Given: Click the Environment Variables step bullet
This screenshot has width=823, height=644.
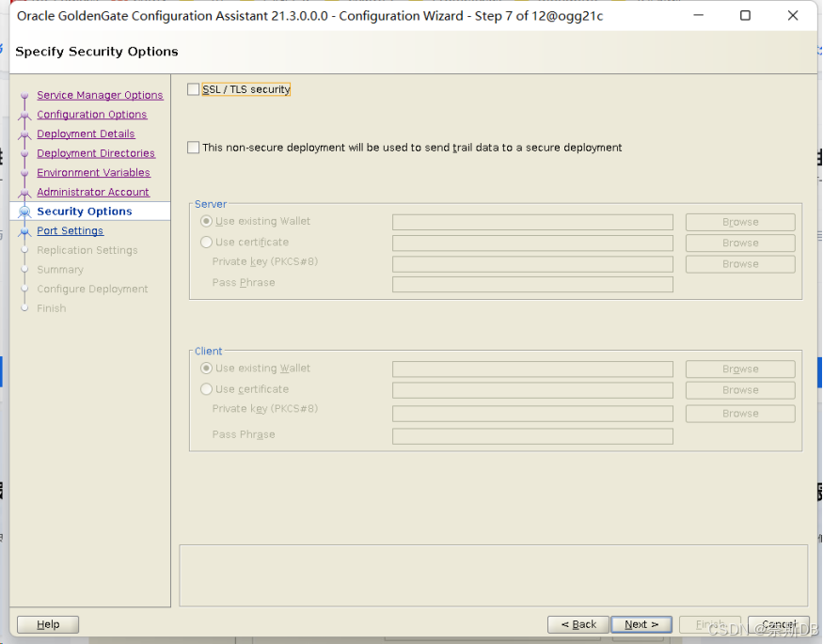Looking at the screenshot, I should (x=24, y=173).
